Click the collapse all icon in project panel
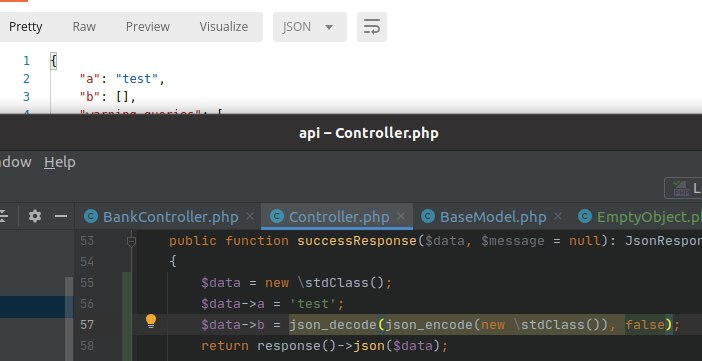The image size is (702, 361). click(3, 217)
